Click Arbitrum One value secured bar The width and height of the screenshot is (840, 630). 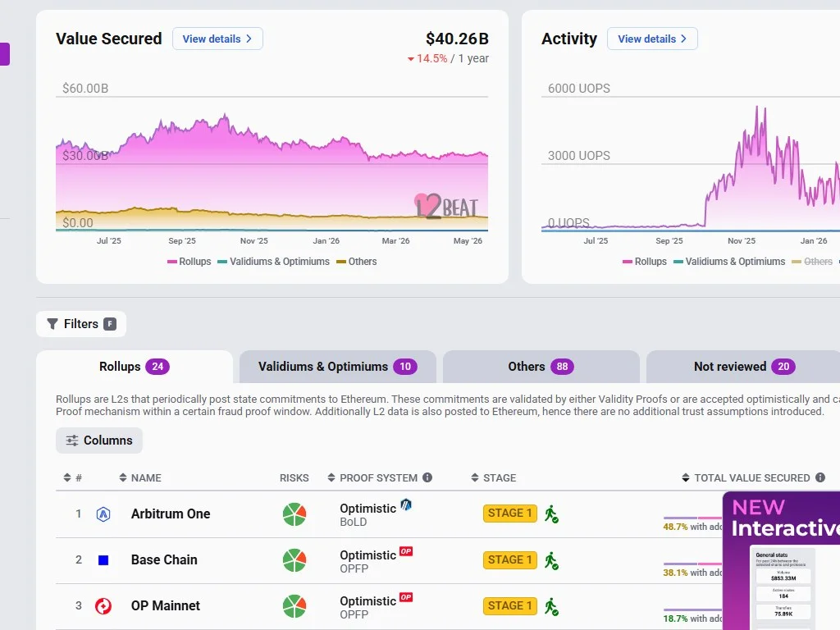(692, 518)
